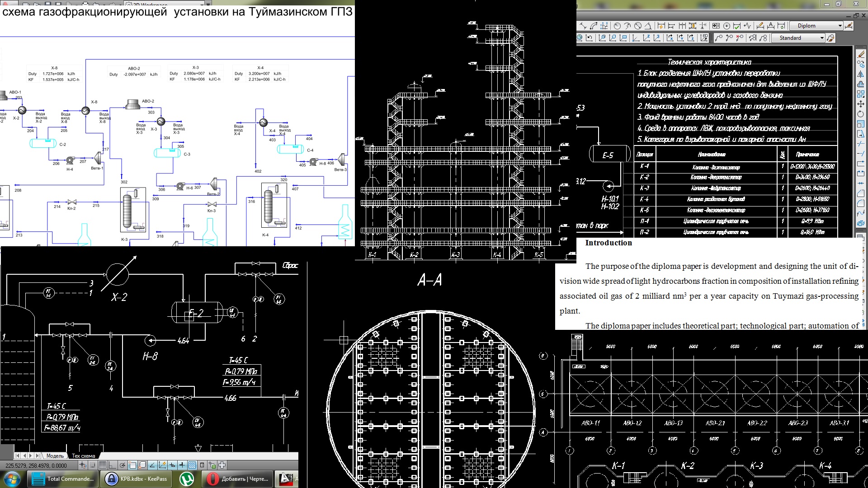Go to the last layout tab arrow

(37, 455)
